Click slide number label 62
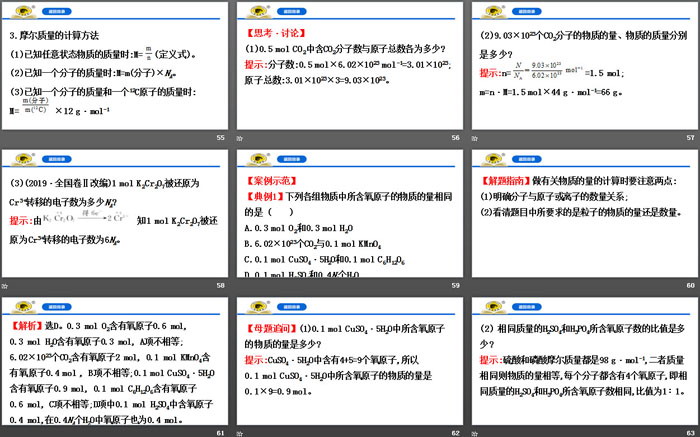The width and height of the screenshot is (700, 437). tap(455, 433)
